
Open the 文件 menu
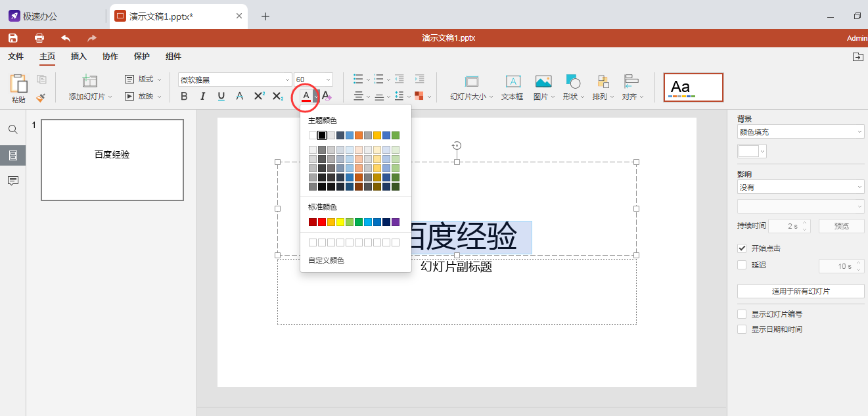coord(16,57)
